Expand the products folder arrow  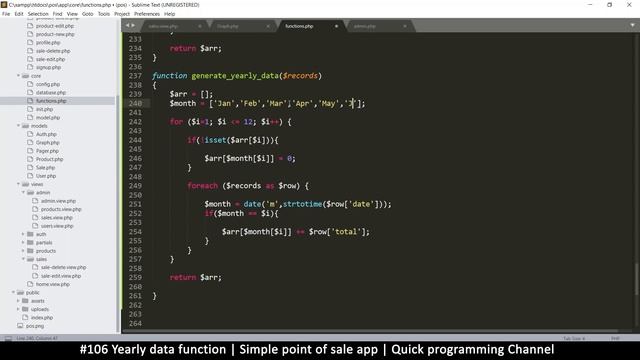[x=23, y=251]
